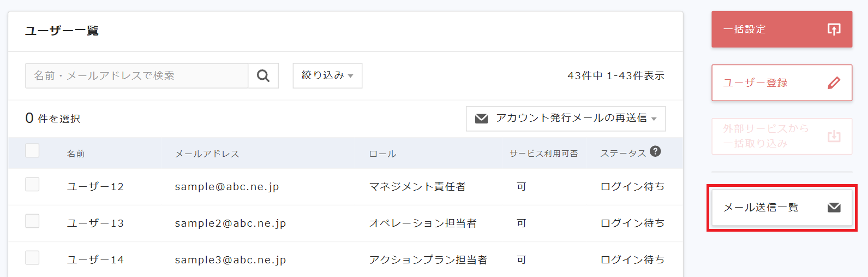Toggle the select-all checkbox in table header
Image resolution: width=868 pixels, height=277 pixels.
click(x=32, y=150)
